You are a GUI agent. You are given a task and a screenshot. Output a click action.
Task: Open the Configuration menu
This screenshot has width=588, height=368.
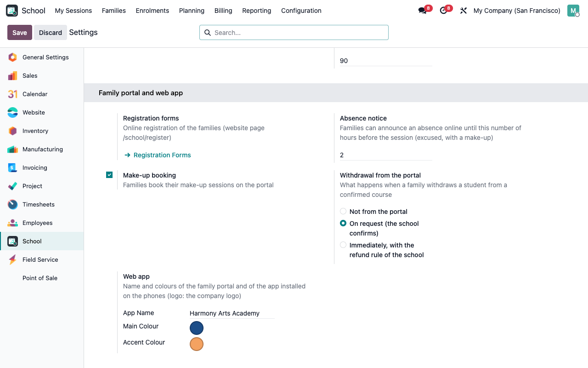301,11
